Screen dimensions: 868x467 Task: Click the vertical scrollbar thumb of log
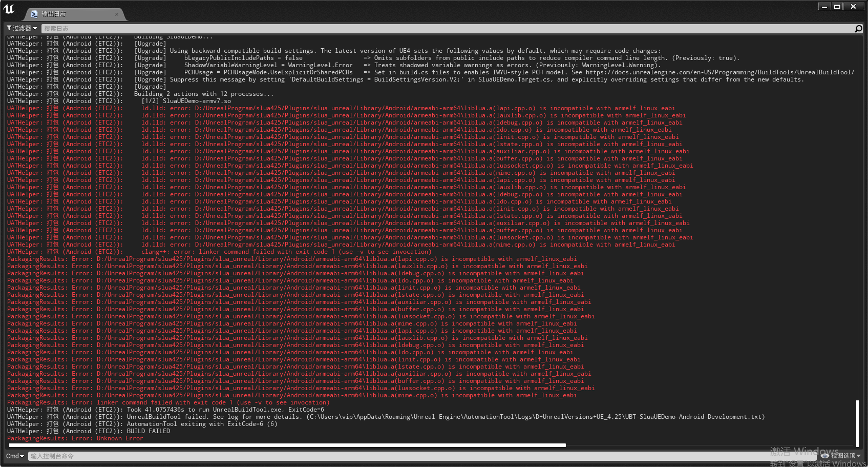pos(857,423)
